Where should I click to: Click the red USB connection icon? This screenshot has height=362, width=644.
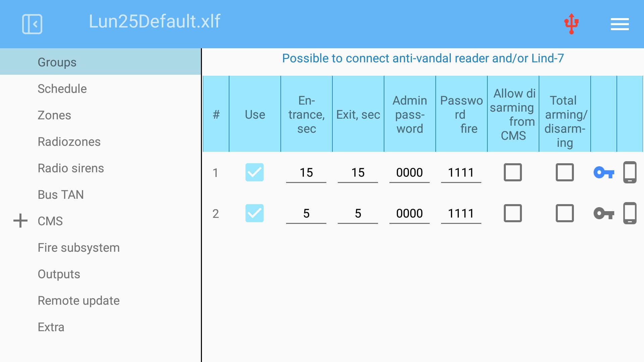click(x=571, y=24)
